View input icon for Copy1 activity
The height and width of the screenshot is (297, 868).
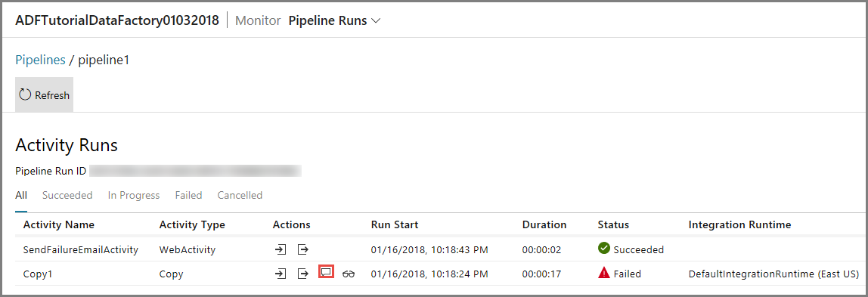[281, 274]
